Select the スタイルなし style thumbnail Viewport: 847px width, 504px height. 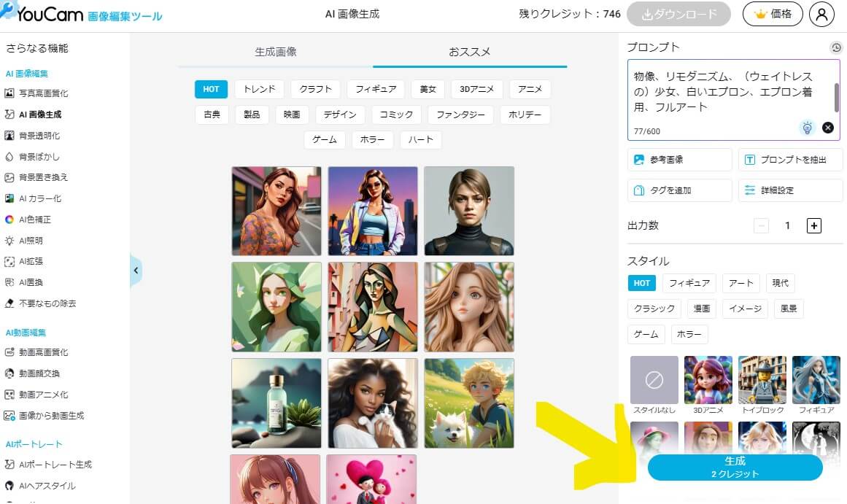coord(654,380)
